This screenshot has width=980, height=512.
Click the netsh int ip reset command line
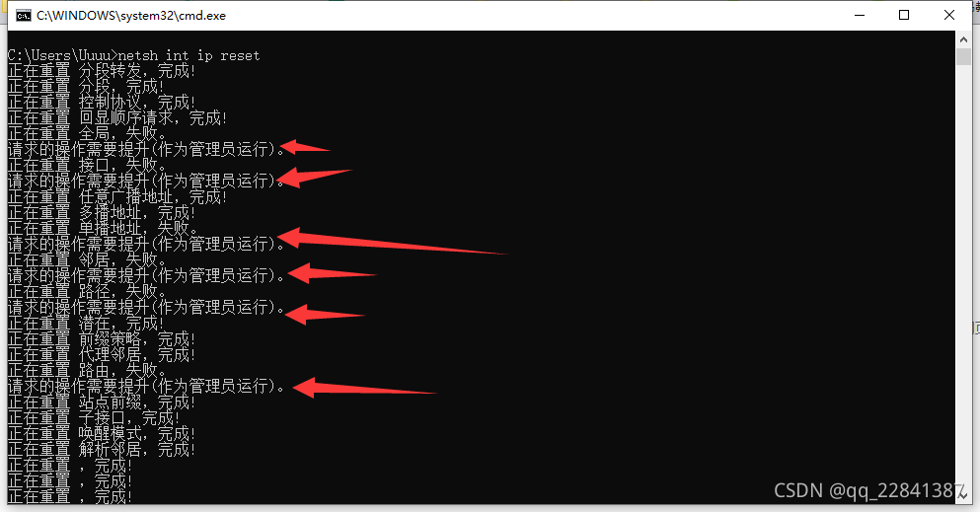(134, 55)
